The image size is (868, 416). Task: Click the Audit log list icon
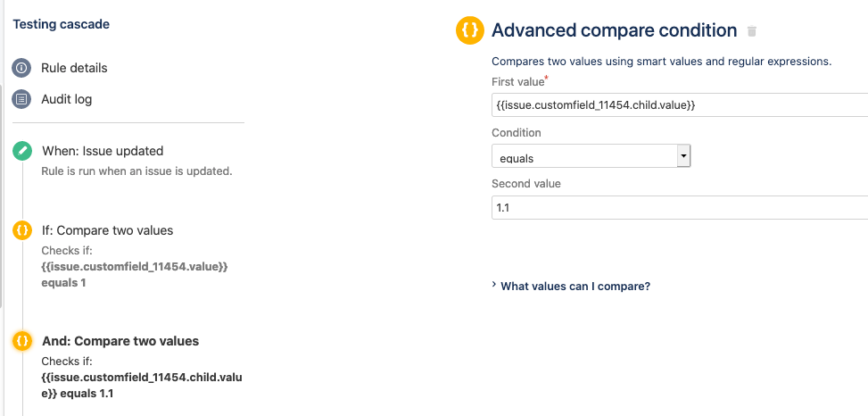[x=22, y=99]
